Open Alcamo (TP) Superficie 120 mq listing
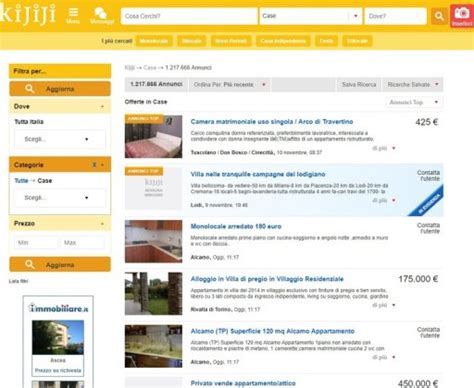 point(272,331)
